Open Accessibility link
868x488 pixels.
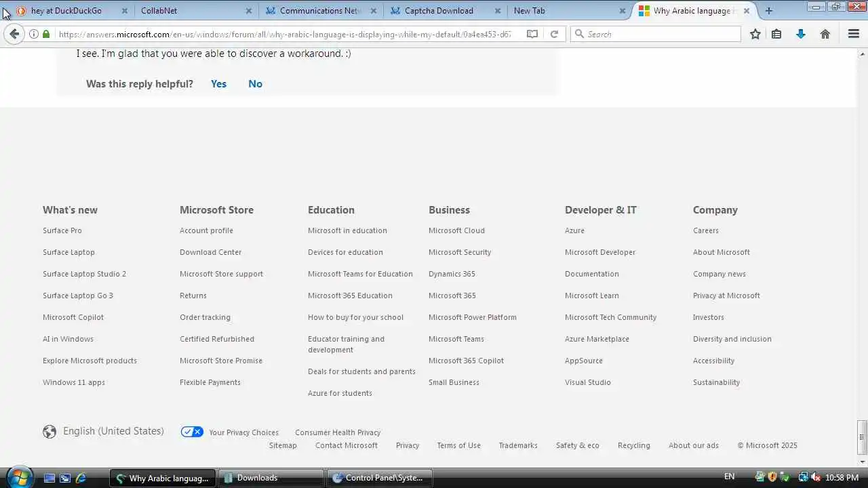(x=713, y=361)
